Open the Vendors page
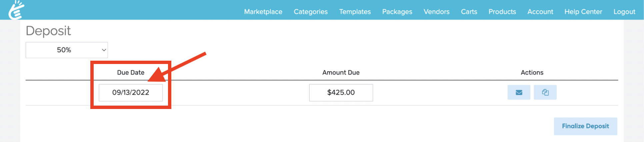644x142 pixels. 436,12
